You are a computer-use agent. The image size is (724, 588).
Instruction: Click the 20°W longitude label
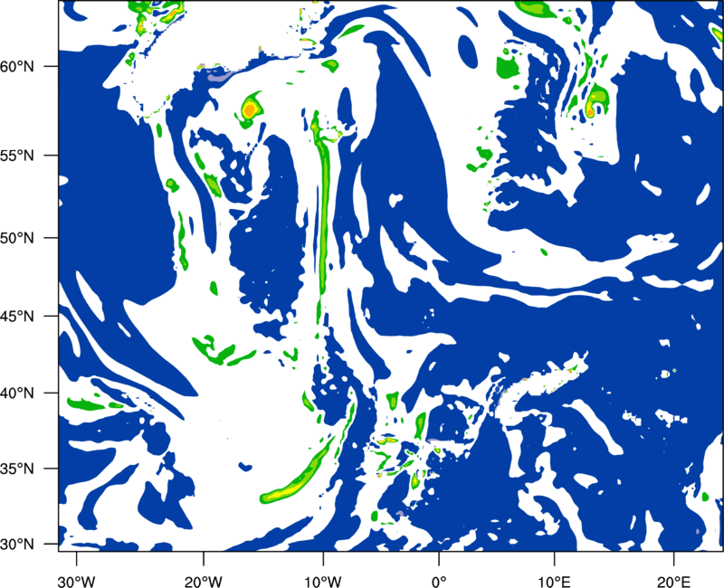tap(203, 582)
